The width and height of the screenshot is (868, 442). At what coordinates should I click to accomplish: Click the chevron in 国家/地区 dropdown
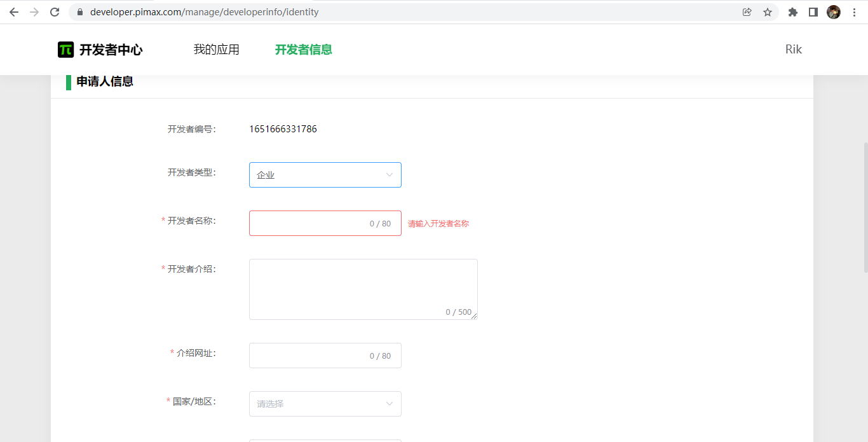click(x=390, y=404)
